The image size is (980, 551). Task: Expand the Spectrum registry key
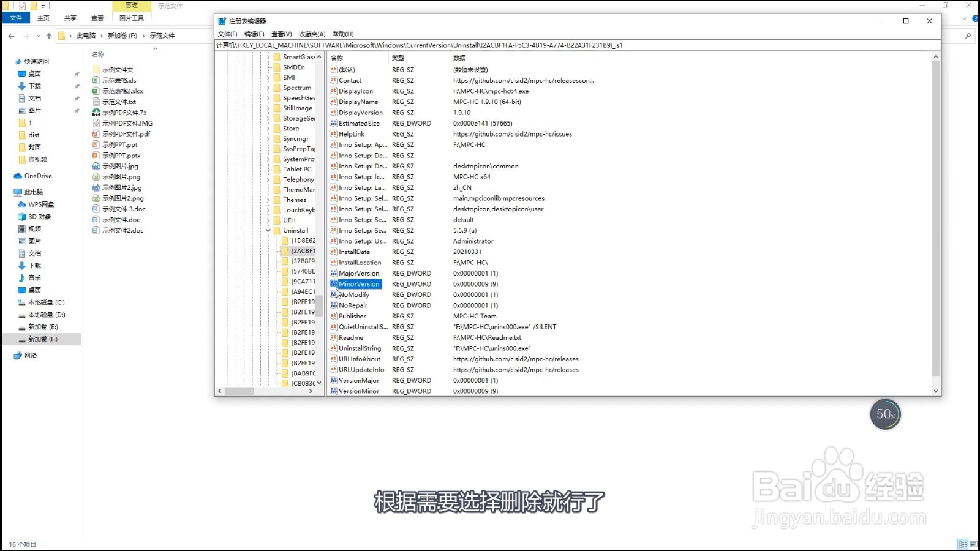click(268, 88)
